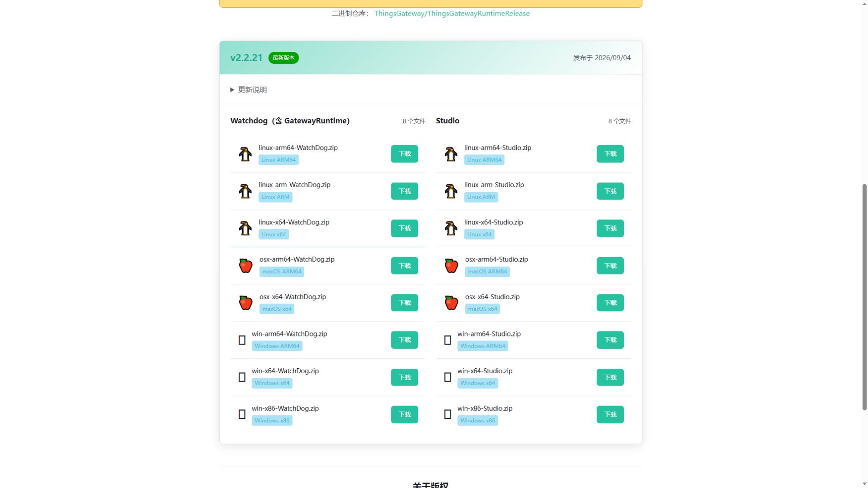868x488 pixels.
Task: Click the 最新版本 badge next to v2.2.21
Action: (283, 58)
